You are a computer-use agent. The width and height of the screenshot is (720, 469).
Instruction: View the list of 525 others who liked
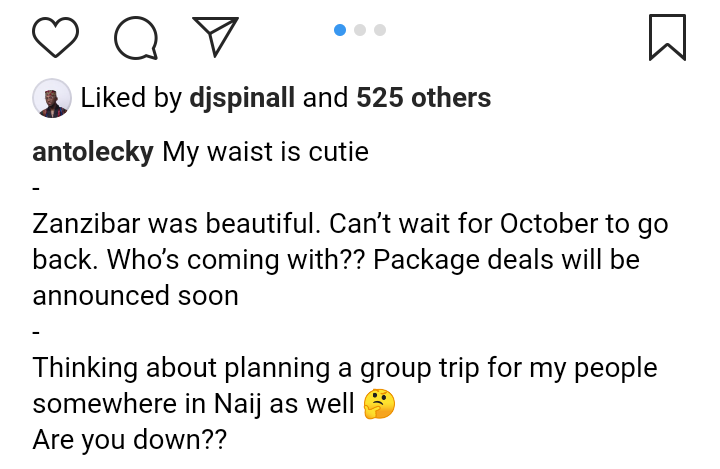[x=424, y=98]
